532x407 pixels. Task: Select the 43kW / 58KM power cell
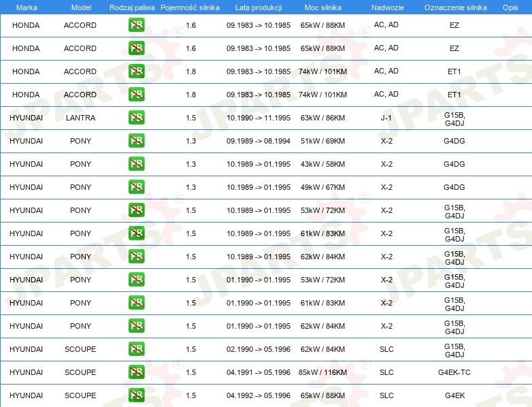[x=322, y=164]
